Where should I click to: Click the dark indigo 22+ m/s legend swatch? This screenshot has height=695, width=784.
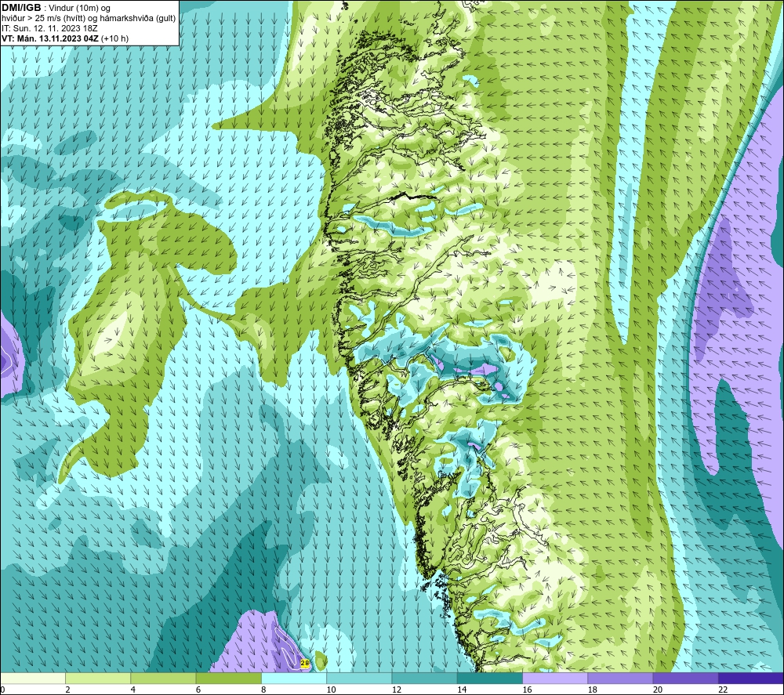(751, 678)
